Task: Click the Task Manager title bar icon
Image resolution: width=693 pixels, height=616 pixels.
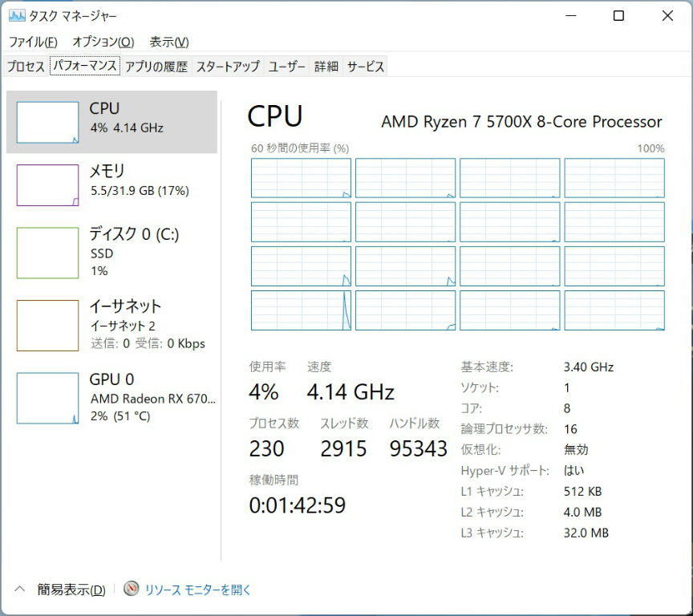Action: click(17, 16)
